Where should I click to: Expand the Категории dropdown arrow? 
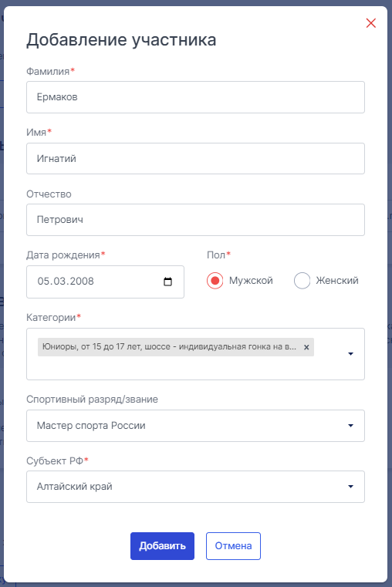coord(350,354)
